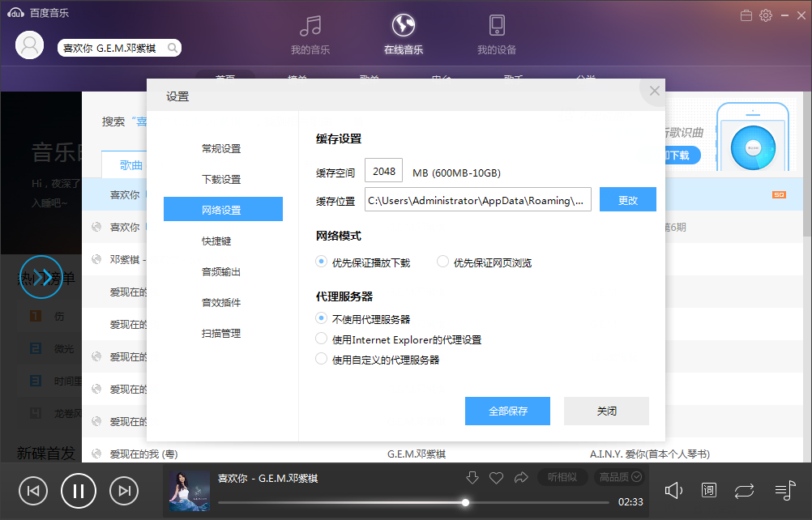Expand the 高品质 quality dropdown

tap(620, 477)
